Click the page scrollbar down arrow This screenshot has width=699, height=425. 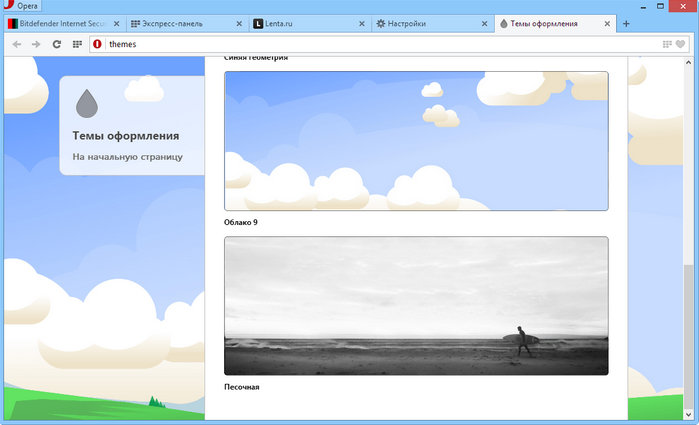click(688, 414)
